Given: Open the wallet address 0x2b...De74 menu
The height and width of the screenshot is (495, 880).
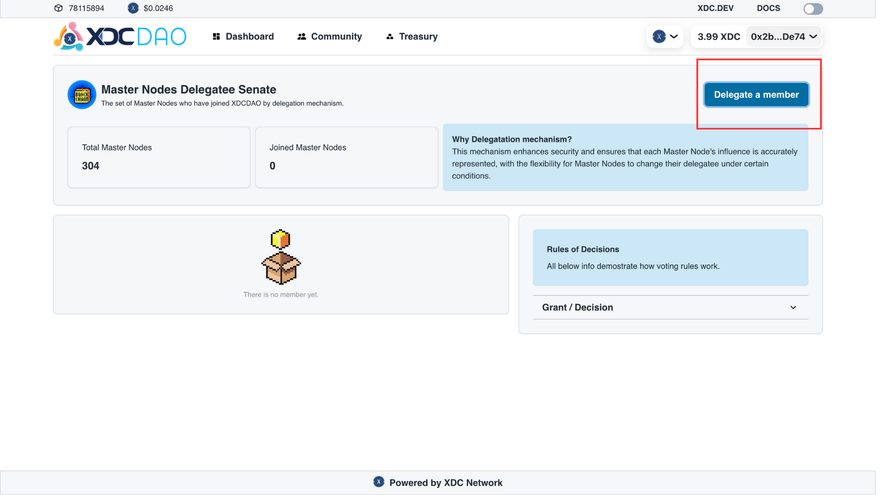Looking at the screenshot, I should tap(783, 37).
